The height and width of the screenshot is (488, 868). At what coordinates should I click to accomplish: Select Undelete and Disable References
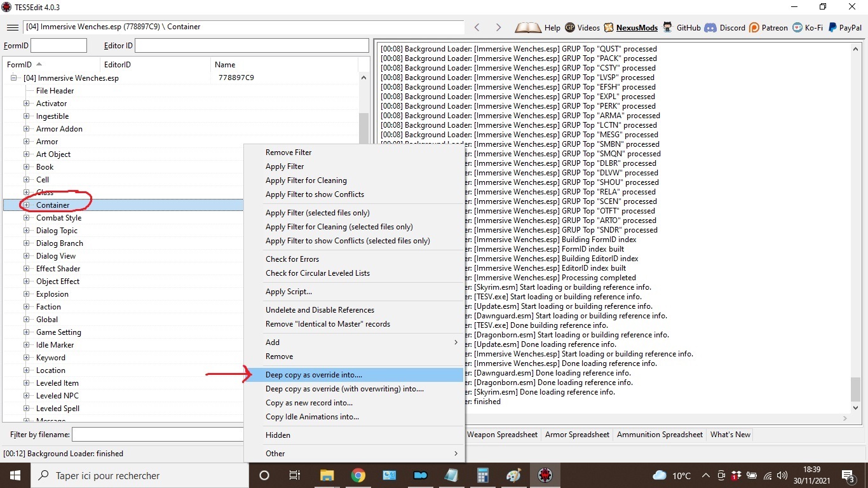click(355, 310)
